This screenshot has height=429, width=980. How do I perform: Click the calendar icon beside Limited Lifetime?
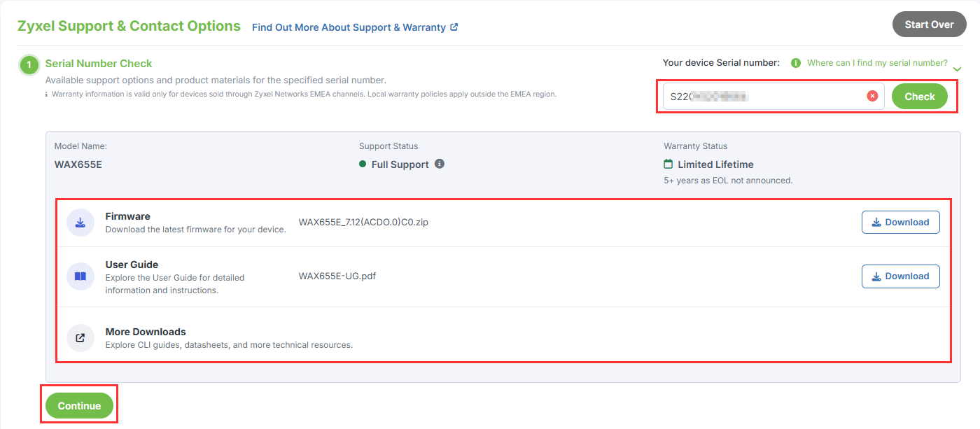[668, 164]
